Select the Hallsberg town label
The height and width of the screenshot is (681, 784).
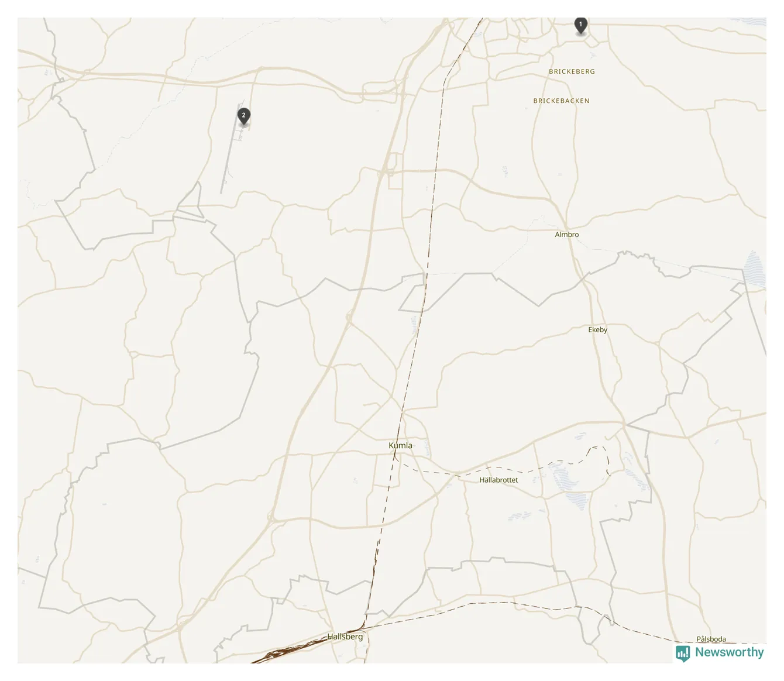(345, 637)
